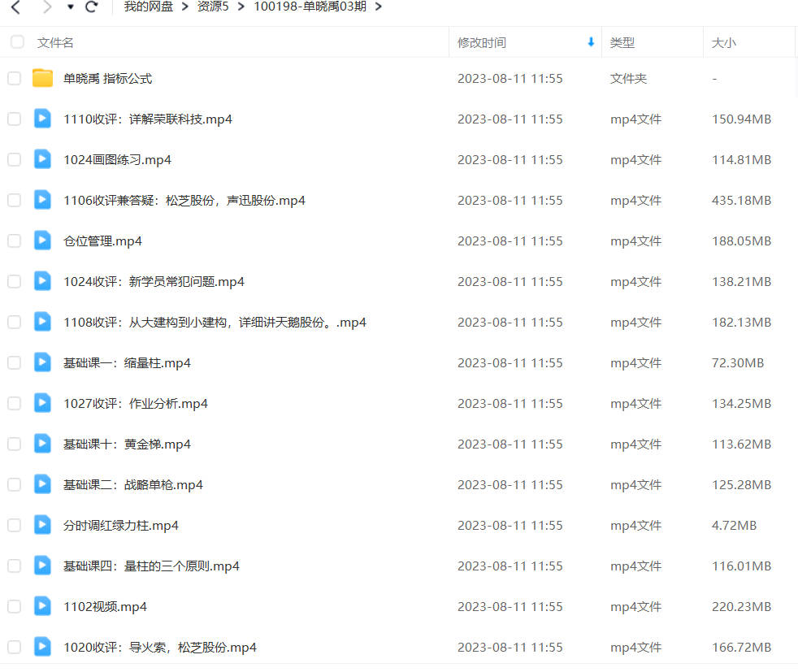798x672 pixels.
Task: Open file name 1024画图练习.mp4
Action: (117, 160)
